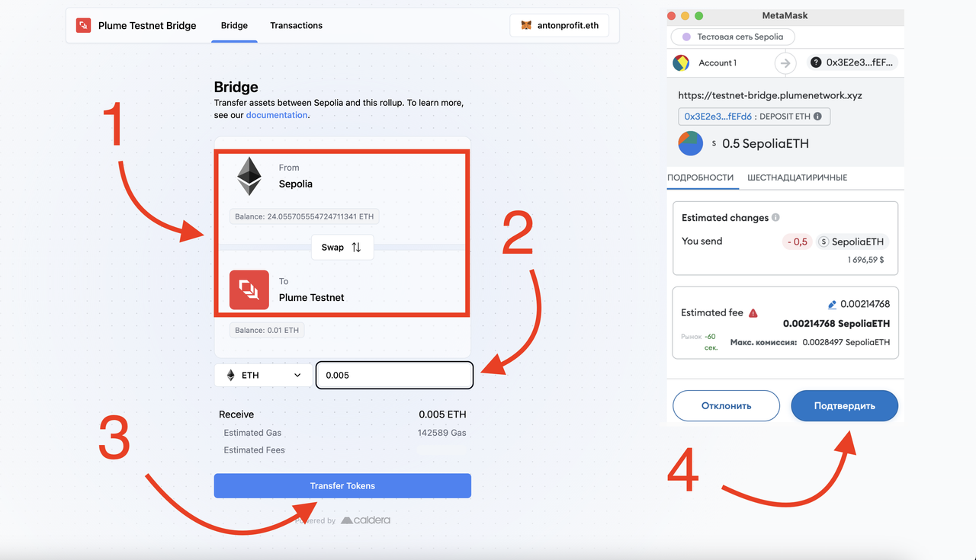976x560 pixels.
Task: Click the Swap button between networks
Action: point(342,248)
